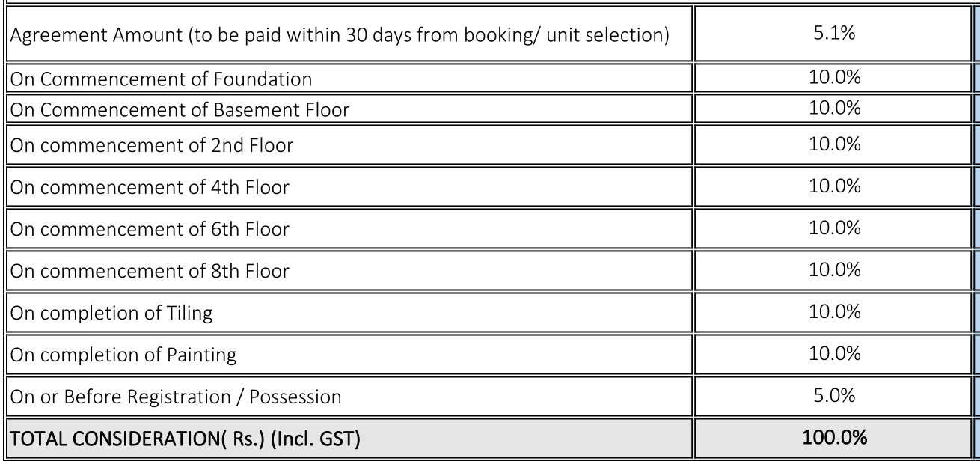Click On completion of Painting cell
Viewport: 980px width, 461px height.
pyautogui.click(x=122, y=355)
